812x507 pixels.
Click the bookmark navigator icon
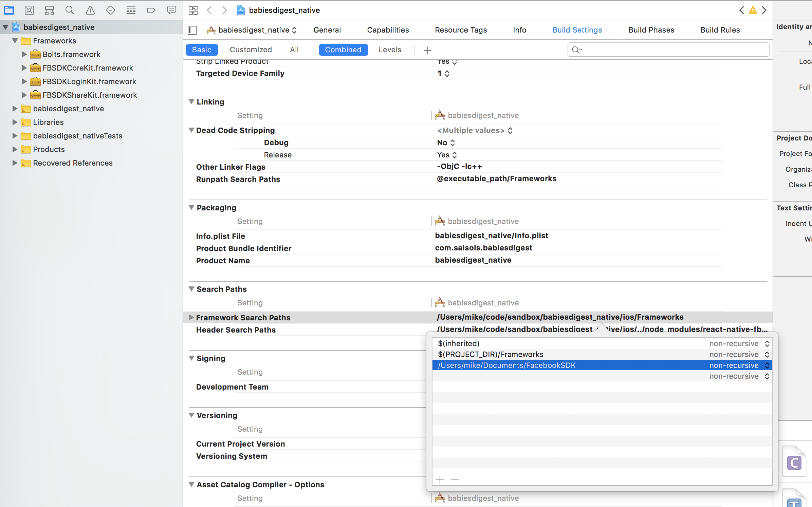(x=150, y=10)
